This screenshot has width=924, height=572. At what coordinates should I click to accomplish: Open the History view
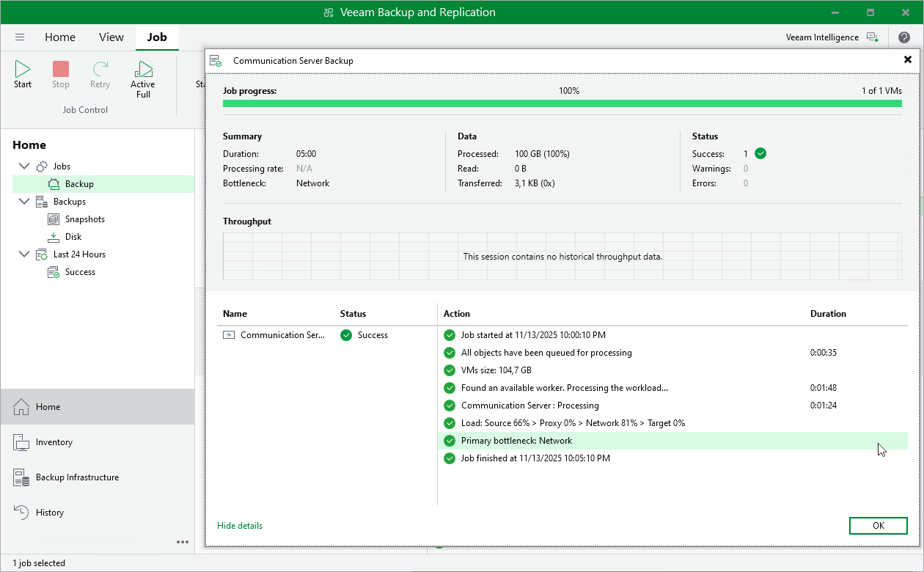[x=50, y=513]
